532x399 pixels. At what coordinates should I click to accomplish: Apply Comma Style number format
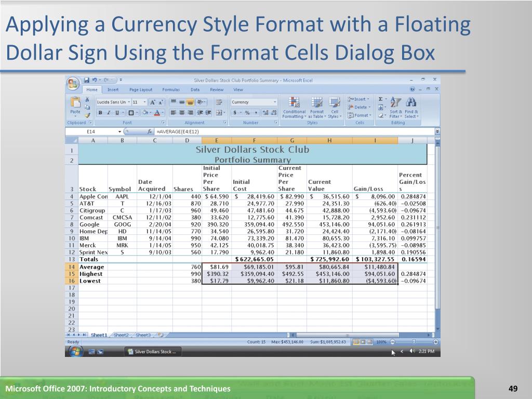point(256,113)
